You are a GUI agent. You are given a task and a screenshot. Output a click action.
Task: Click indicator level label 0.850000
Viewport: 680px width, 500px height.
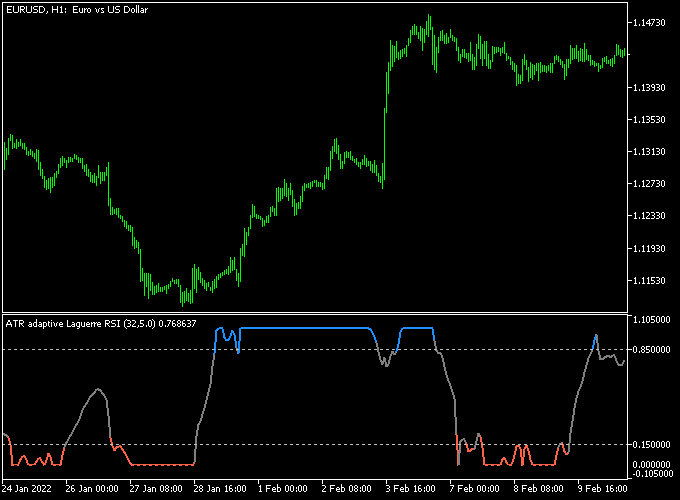coord(652,350)
